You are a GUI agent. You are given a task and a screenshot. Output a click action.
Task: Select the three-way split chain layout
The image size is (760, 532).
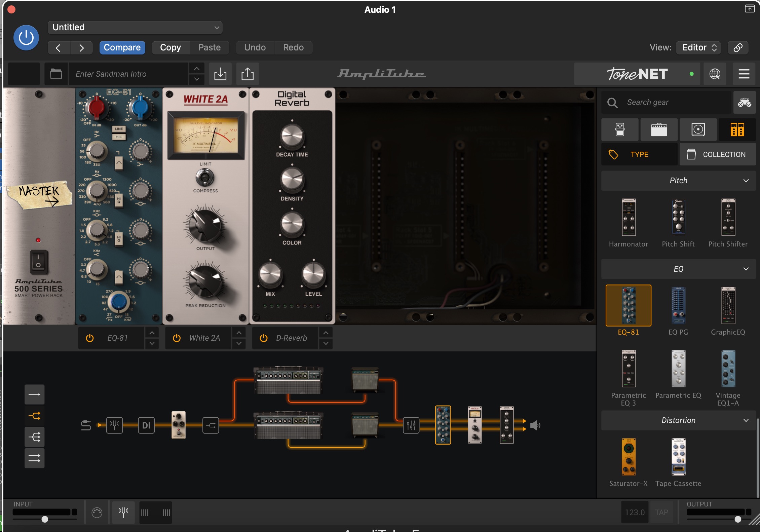point(34,437)
